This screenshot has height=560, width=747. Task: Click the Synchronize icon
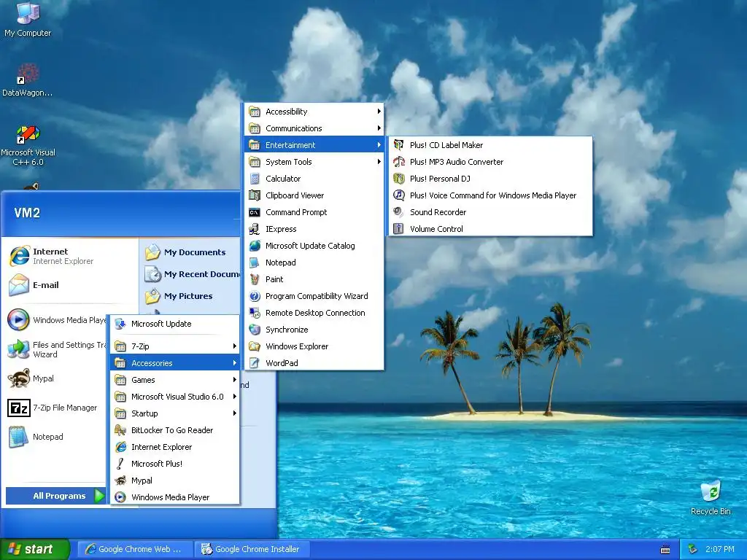[255, 330]
